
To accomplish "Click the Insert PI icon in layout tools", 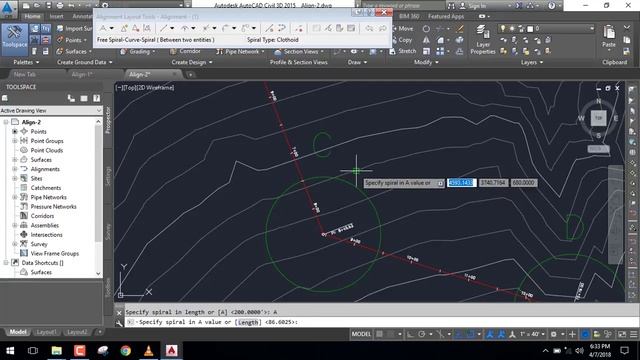I will (x=124, y=28).
